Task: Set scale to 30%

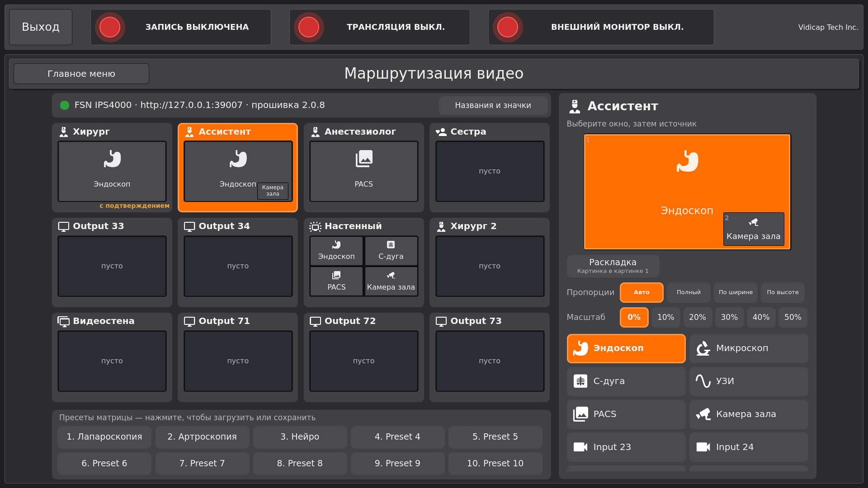Action: point(729,317)
